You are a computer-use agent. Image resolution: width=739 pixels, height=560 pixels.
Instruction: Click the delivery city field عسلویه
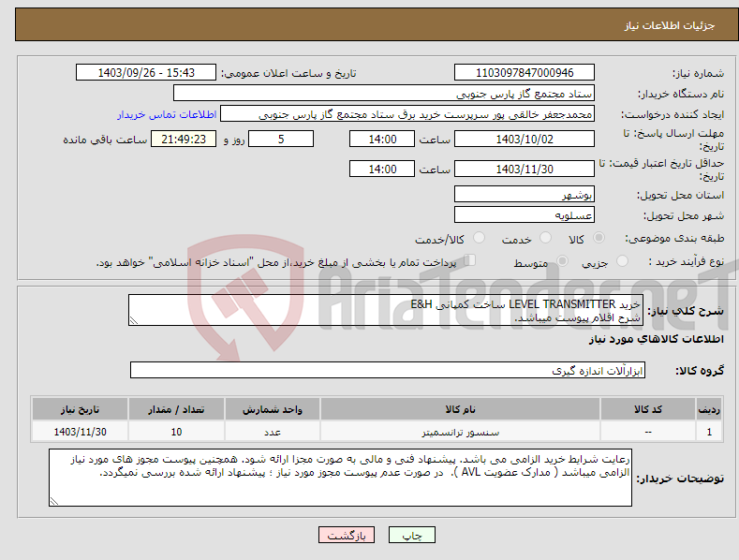(525, 215)
